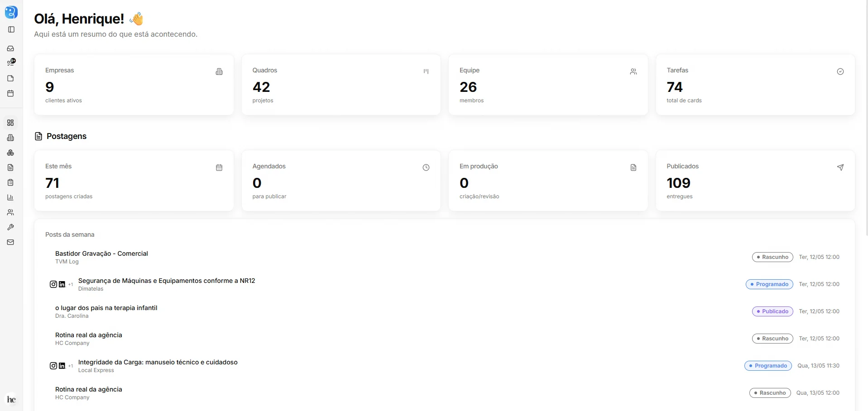Open the Equipe card showing 26 members
The height and width of the screenshot is (411, 868).
click(548, 85)
